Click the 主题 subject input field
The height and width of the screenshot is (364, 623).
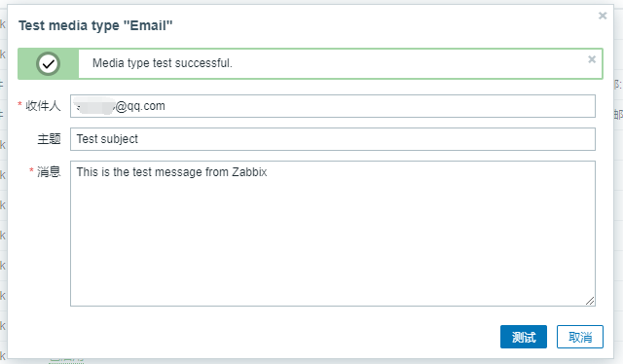point(333,139)
